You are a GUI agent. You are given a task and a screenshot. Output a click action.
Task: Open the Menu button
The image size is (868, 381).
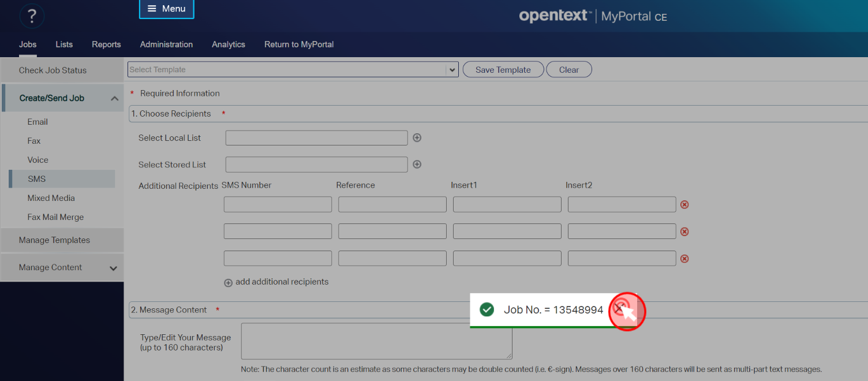pyautogui.click(x=166, y=9)
